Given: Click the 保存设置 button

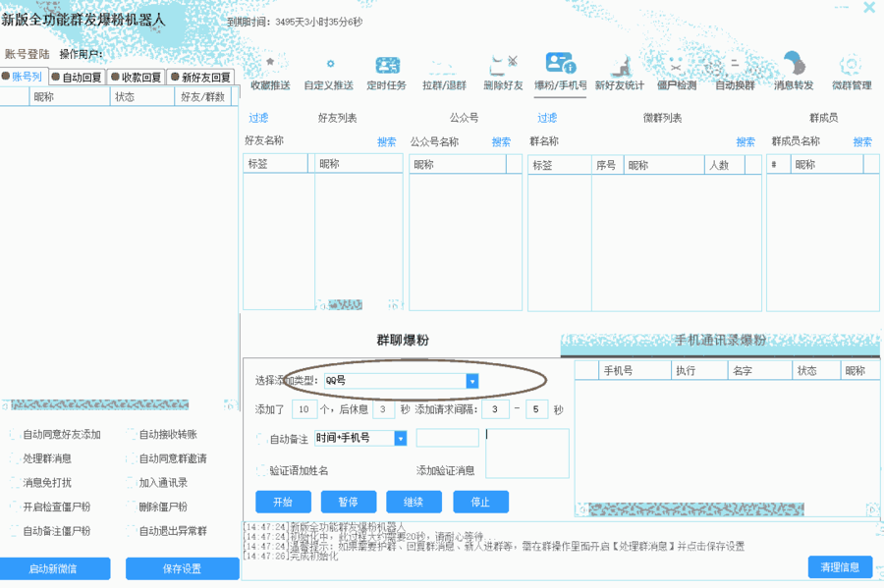Looking at the screenshot, I should click(182, 568).
